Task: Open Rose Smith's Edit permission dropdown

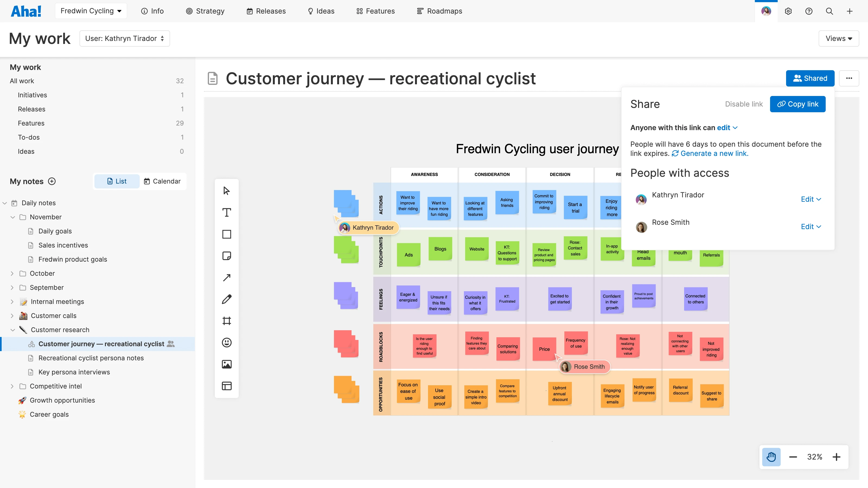Action: coord(811,227)
